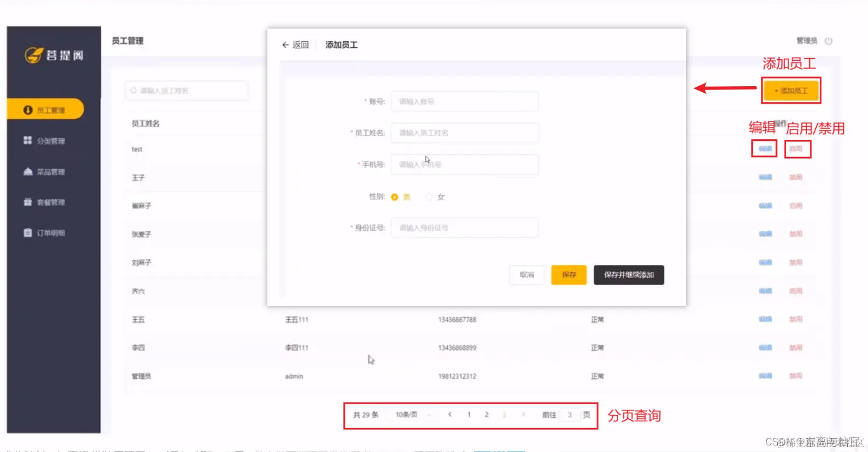Screen dimensions: 868x452
Task: Click 编辑 link in the test row
Action: click(765, 149)
